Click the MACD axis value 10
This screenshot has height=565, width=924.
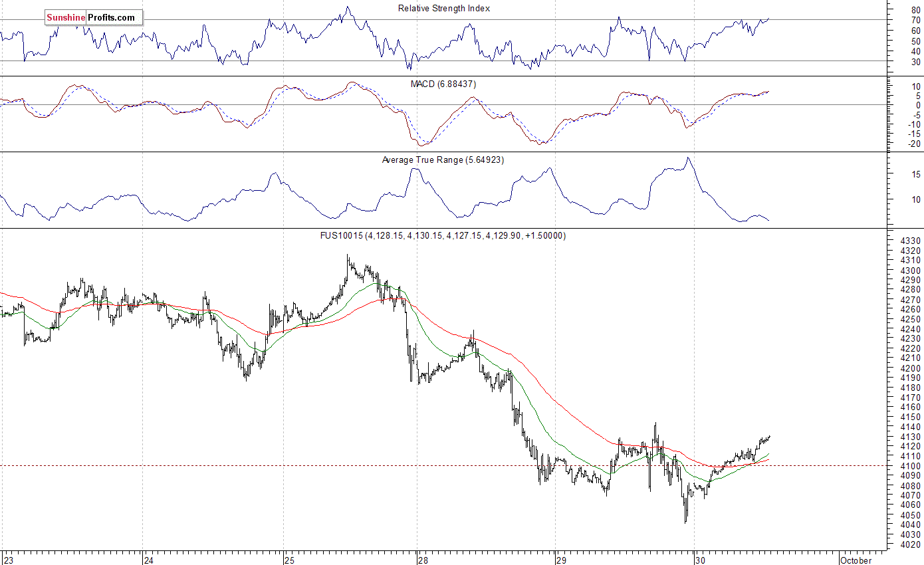[x=915, y=86]
